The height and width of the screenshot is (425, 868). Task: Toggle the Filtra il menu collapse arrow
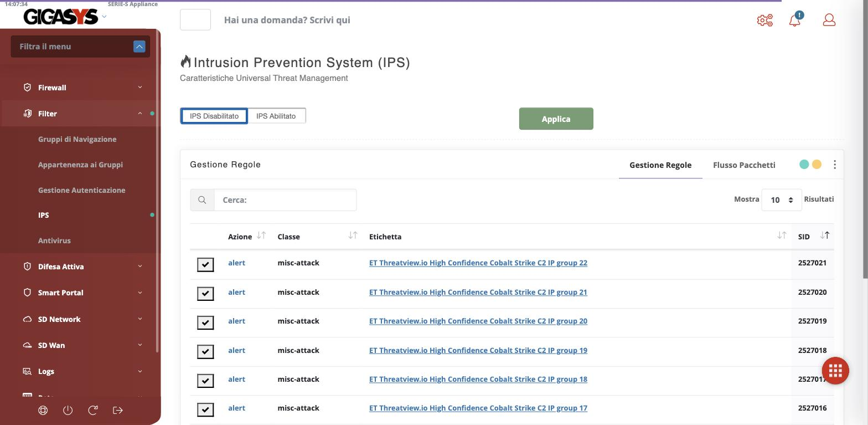coord(139,47)
